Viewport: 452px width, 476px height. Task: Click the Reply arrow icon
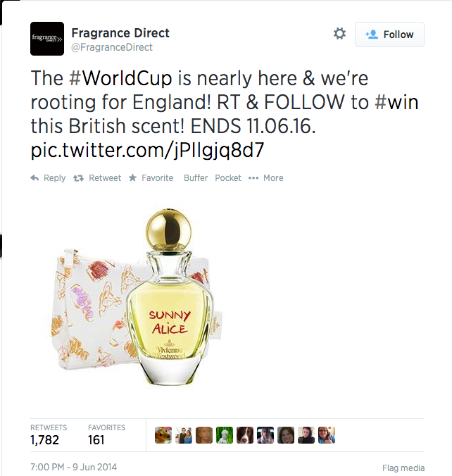[x=34, y=178]
